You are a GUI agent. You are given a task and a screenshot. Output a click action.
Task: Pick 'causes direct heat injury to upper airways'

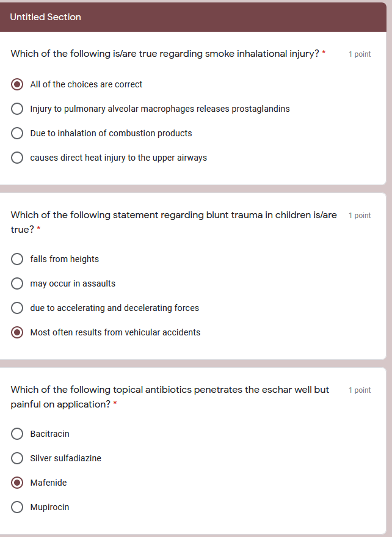pos(17,158)
